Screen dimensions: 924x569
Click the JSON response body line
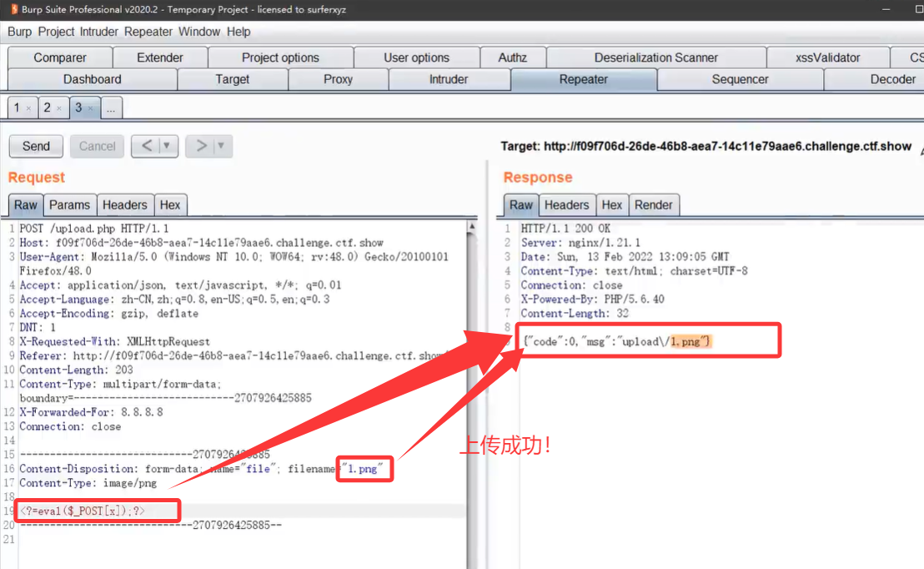[x=617, y=341]
